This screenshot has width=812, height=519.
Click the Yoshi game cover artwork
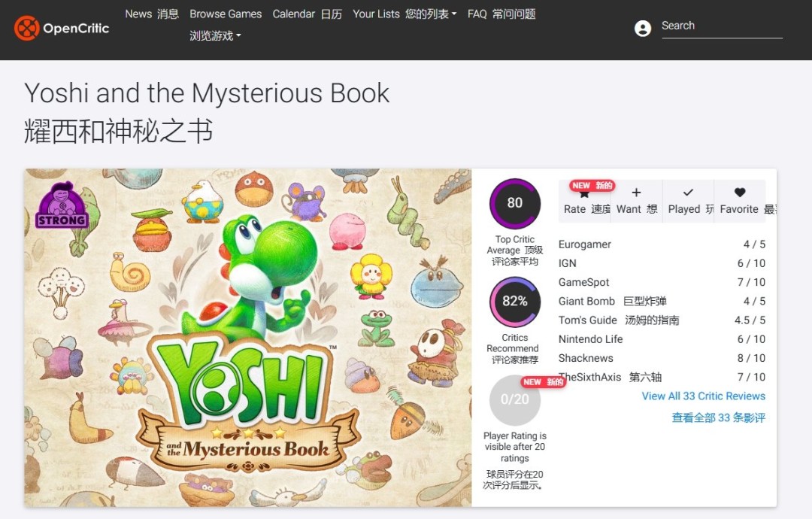click(248, 338)
